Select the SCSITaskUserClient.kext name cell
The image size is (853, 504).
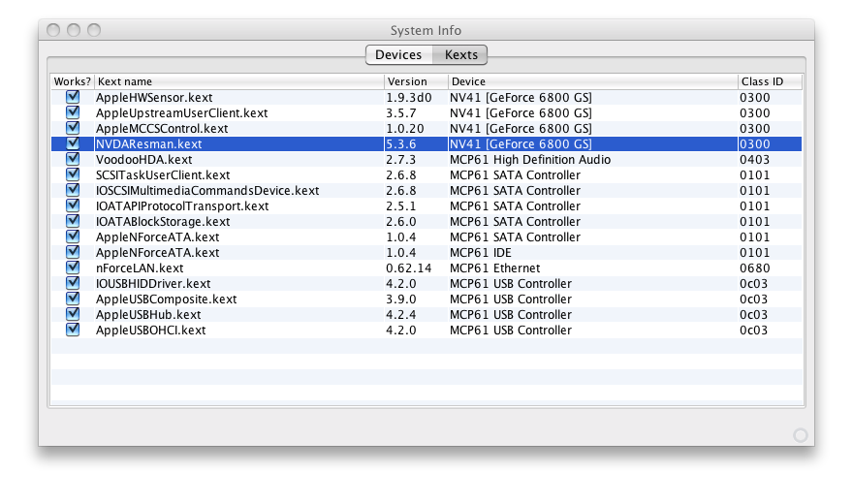pos(163,175)
